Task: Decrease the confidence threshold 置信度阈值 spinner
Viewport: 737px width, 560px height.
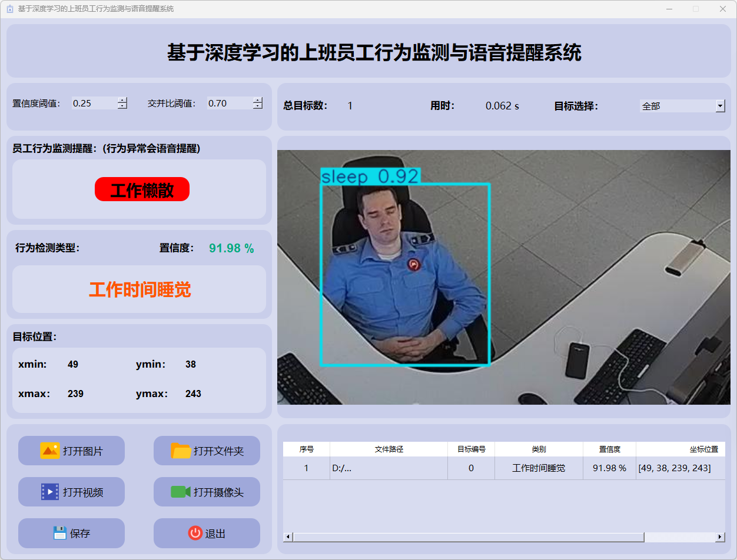Action: click(x=122, y=106)
